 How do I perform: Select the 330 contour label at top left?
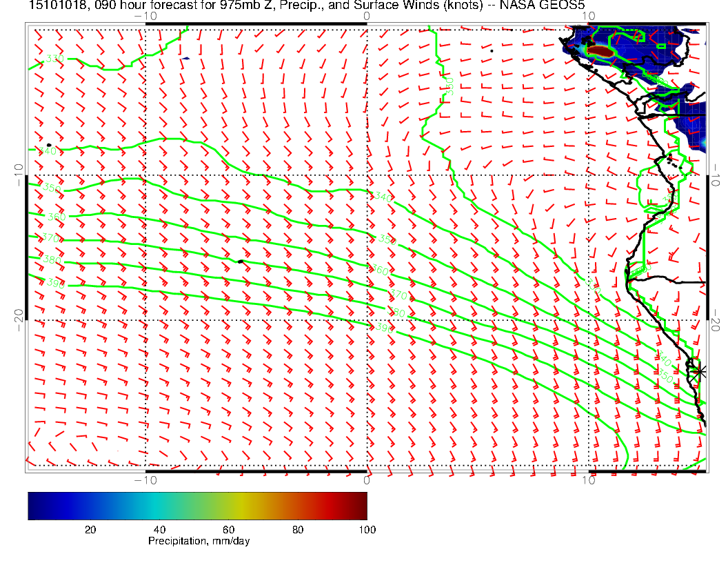tap(55, 59)
